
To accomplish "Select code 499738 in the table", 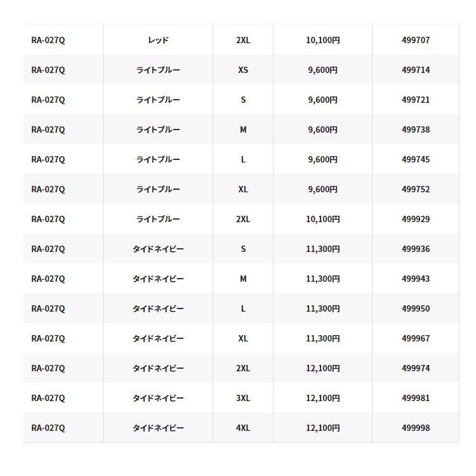I will click(416, 129).
